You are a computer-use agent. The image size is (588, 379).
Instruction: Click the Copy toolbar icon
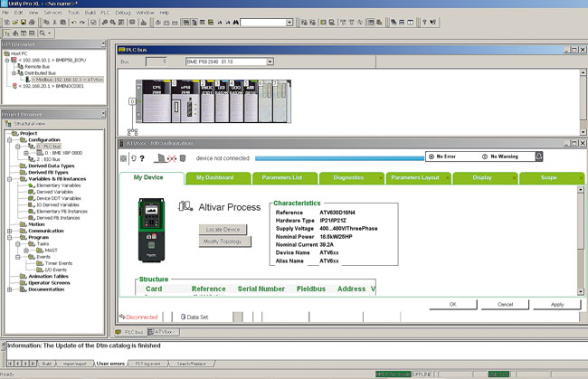coord(46,23)
